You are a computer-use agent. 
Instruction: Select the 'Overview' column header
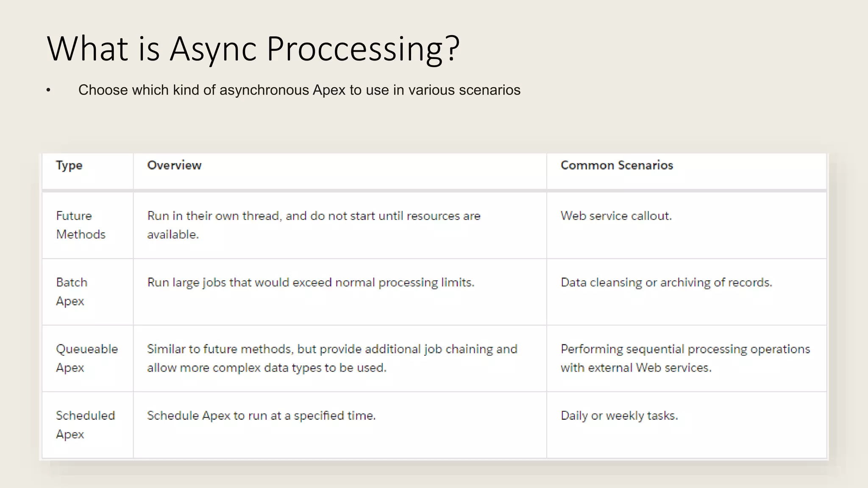coord(174,165)
